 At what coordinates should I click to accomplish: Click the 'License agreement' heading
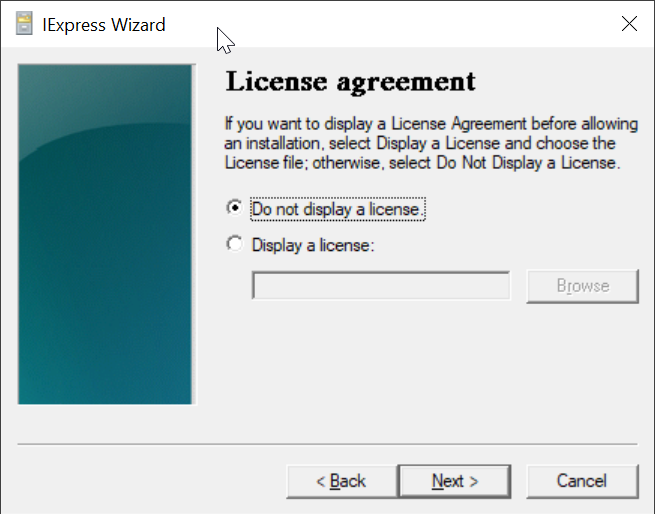(351, 81)
